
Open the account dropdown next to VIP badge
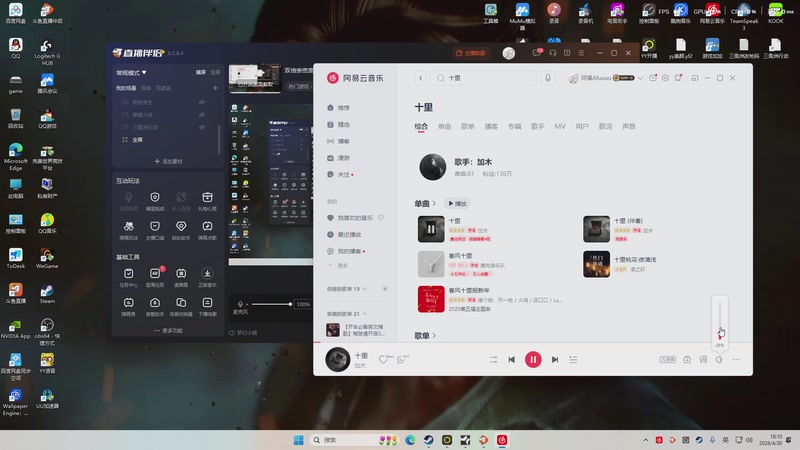[640, 78]
